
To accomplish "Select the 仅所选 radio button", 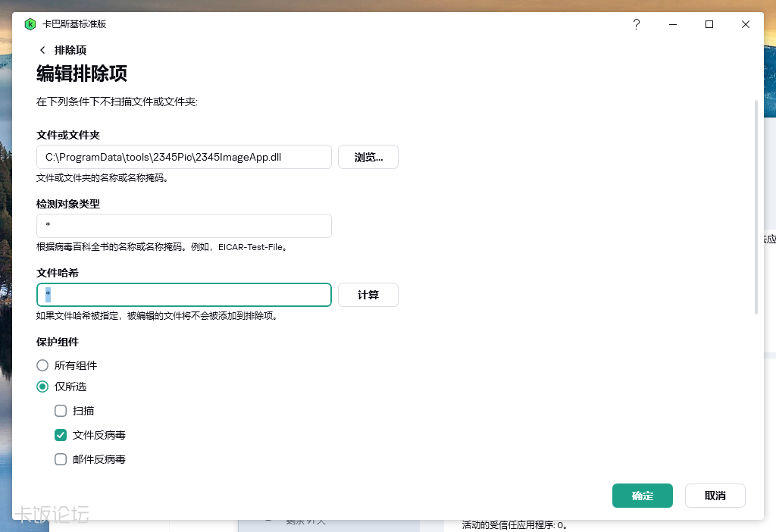I will pyautogui.click(x=42, y=386).
